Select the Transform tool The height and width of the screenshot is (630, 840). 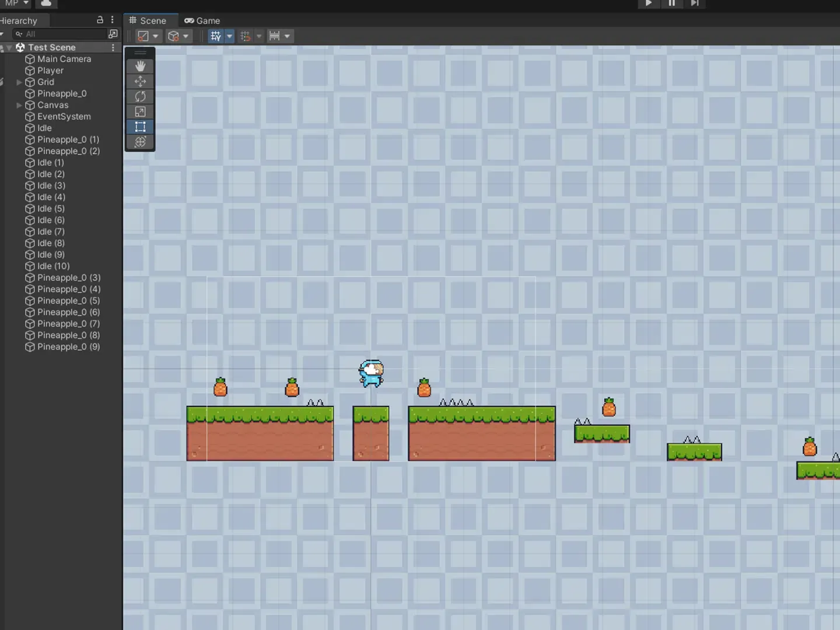coord(140,142)
